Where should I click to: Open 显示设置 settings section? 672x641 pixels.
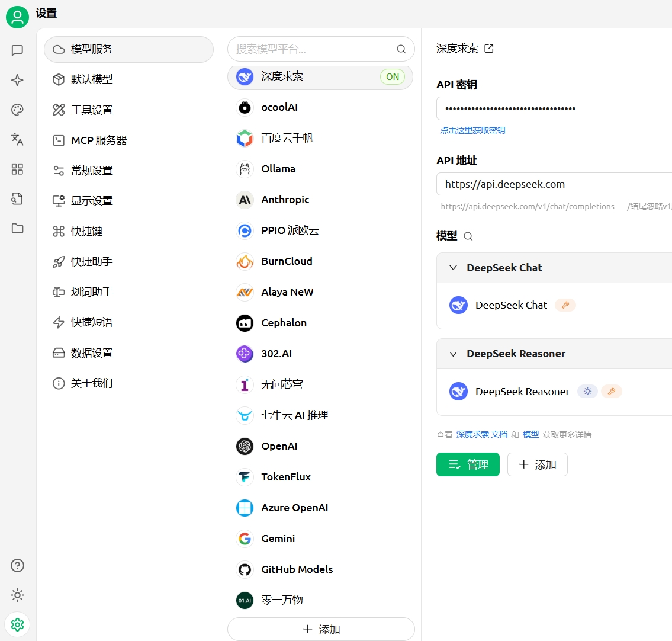pos(128,201)
